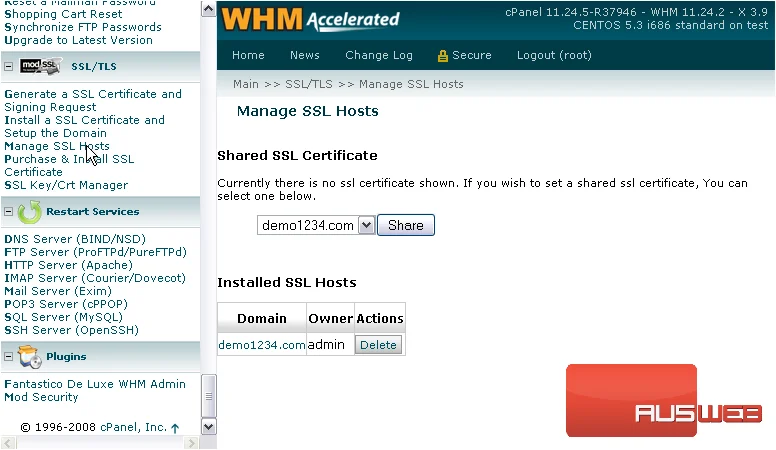Open Generate a SSL Certificate and Signing Request
Viewport: 776px width, 450px height.
(x=93, y=100)
